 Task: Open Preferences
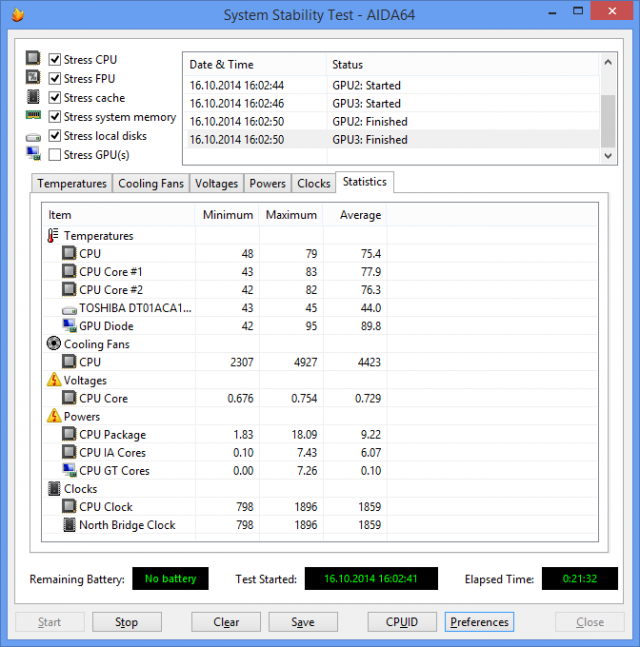pyautogui.click(x=479, y=622)
